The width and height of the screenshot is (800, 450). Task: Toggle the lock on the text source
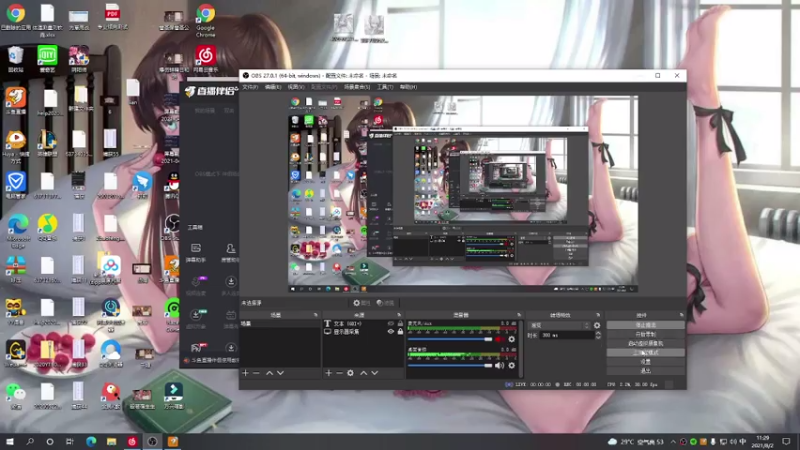[400, 323]
